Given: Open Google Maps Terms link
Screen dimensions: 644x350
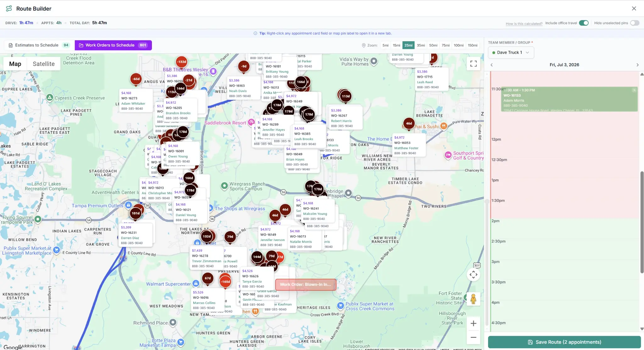Looking at the screenshot, I should (444, 349).
